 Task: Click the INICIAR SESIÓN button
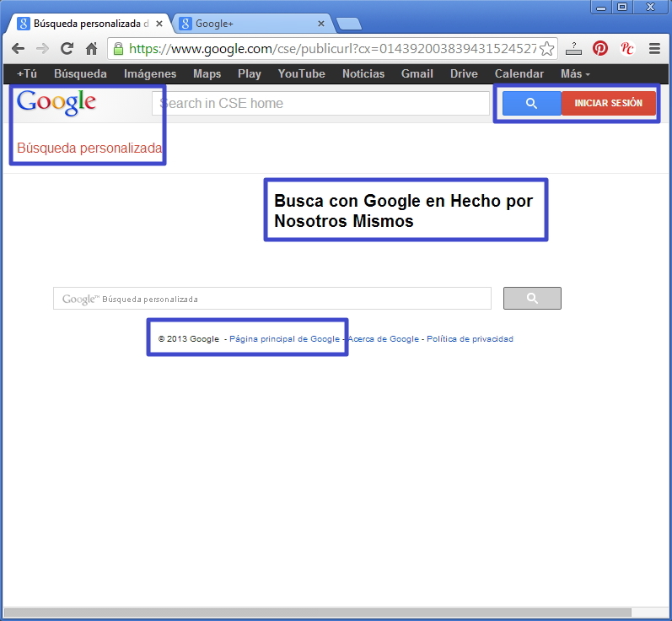pyautogui.click(x=609, y=103)
